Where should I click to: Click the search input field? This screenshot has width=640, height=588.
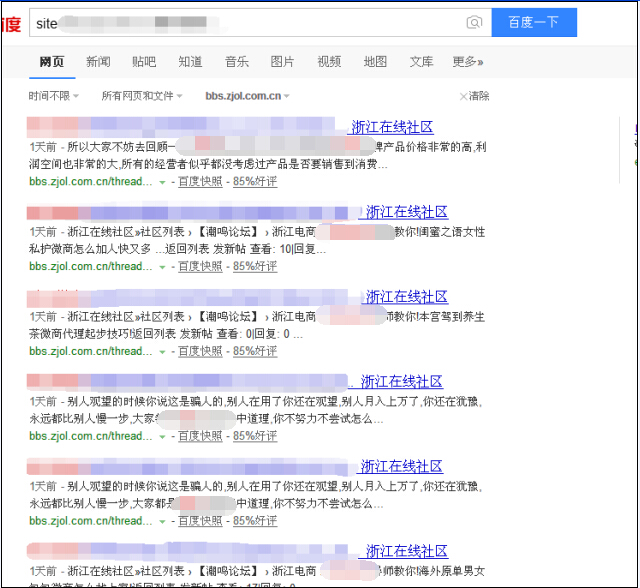[250, 23]
